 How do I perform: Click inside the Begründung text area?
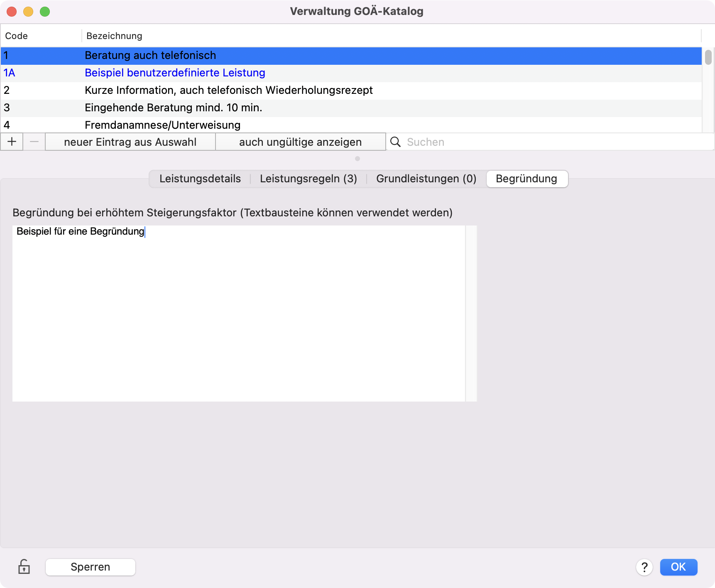pyautogui.click(x=239, y=314)
